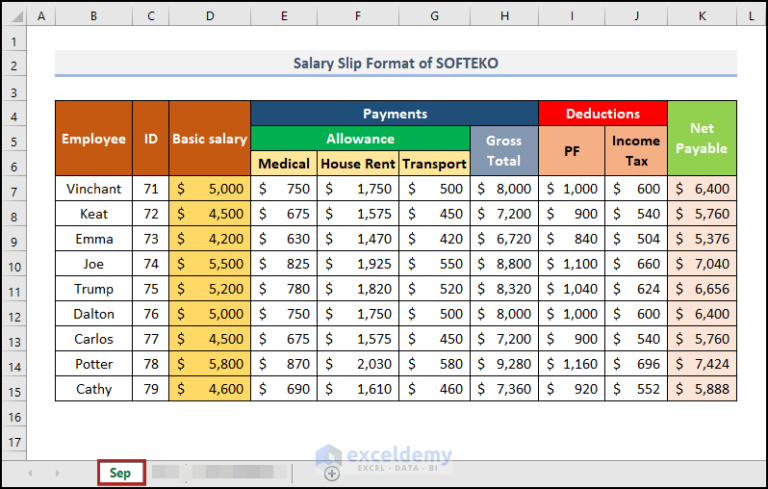Select column D header
Viewport: 768px width, 489px height.
210,16
